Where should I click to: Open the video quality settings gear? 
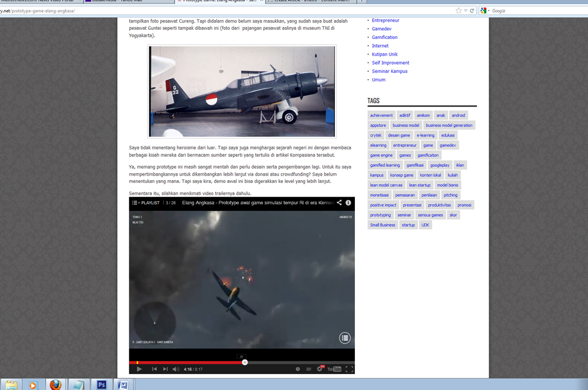320,369
